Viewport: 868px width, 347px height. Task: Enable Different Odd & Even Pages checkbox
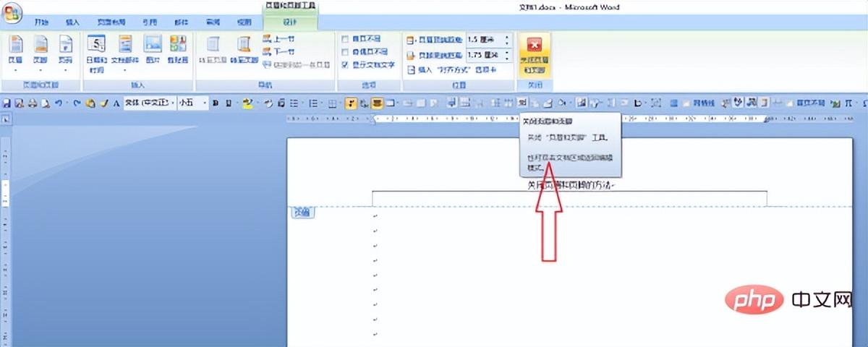(346, 52)
